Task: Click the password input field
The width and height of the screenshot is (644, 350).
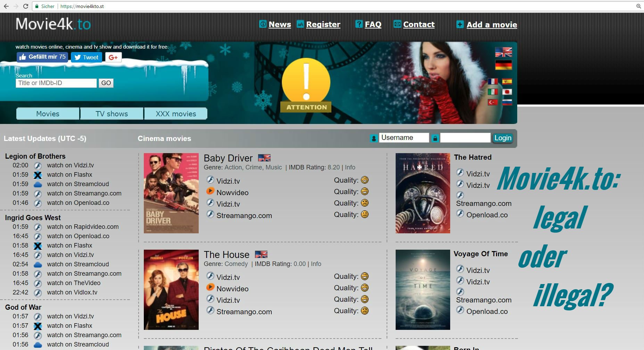Action: tap(465, 137)
